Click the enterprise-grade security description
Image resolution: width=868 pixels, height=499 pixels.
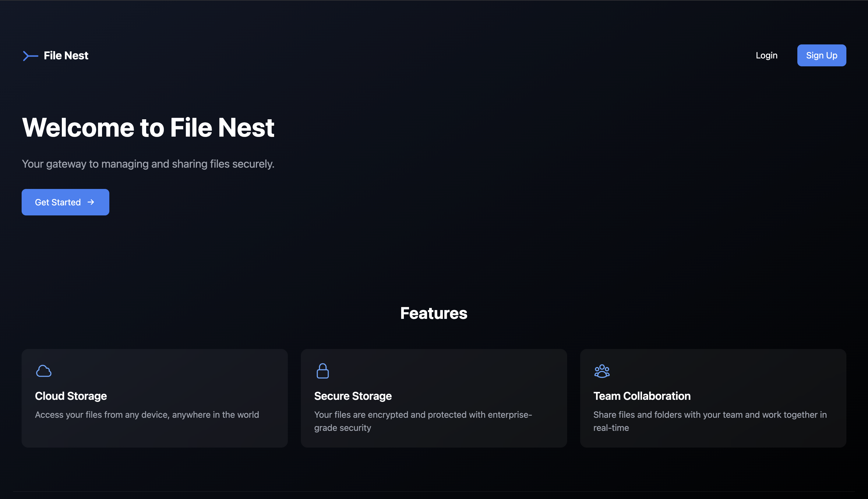(x=422, y=421)
